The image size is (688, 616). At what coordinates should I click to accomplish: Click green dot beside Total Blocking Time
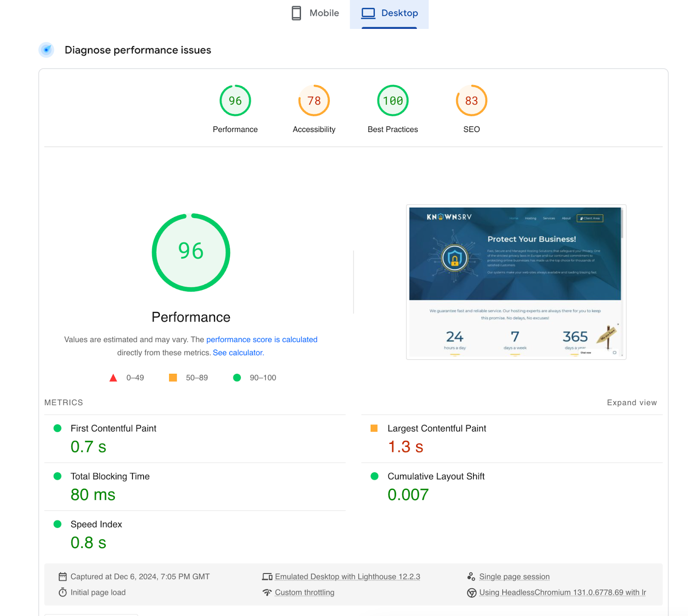pos(57,476)
